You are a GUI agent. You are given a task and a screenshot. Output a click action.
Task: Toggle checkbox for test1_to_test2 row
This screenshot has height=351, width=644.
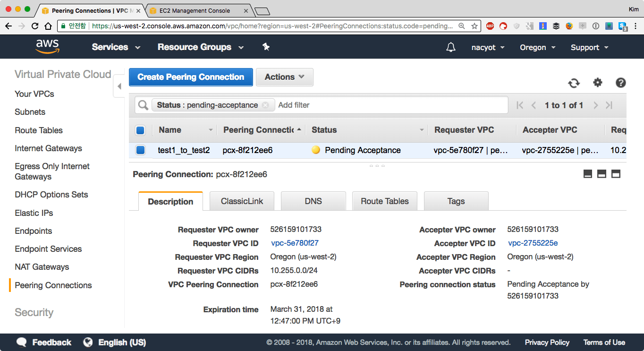140,150
